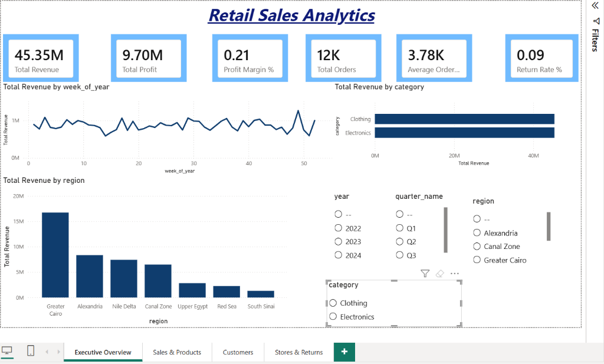This screenshot has width=604, height=364.
Task: Click the vertical Filters pane label
Action: 596,40
